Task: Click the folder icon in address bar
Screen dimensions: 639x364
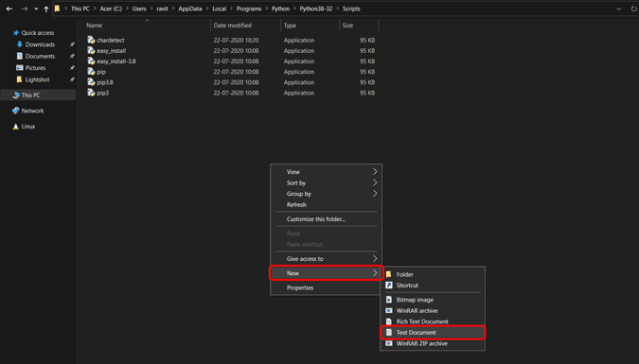Action: [58, 9]
